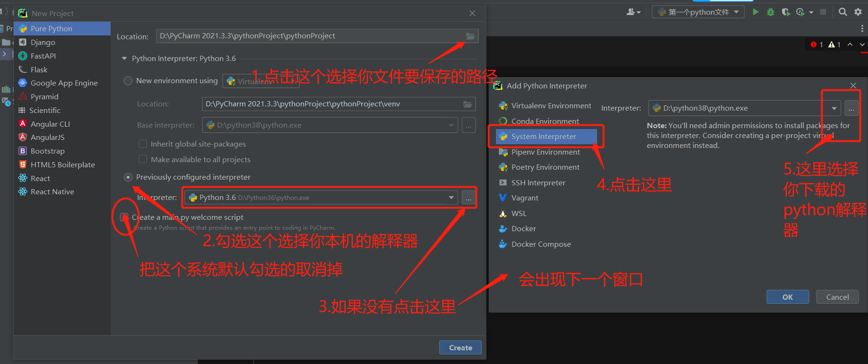Open the user account dropdown in toolbar
The height and width of the screenshot is (364, 868).
click(634, 12)
